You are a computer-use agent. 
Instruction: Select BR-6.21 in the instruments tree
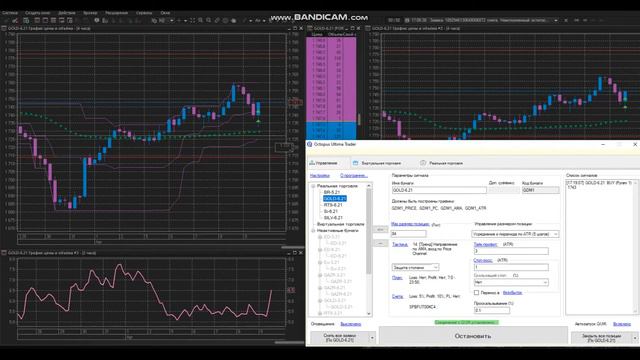click(x=332, y=192)
